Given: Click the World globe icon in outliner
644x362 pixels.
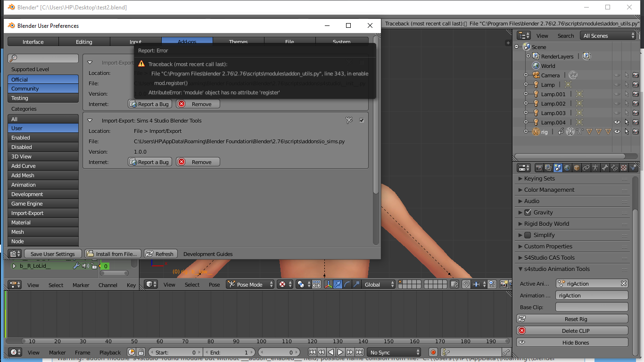Looking at the screenshot, I should tap(536, 66).
